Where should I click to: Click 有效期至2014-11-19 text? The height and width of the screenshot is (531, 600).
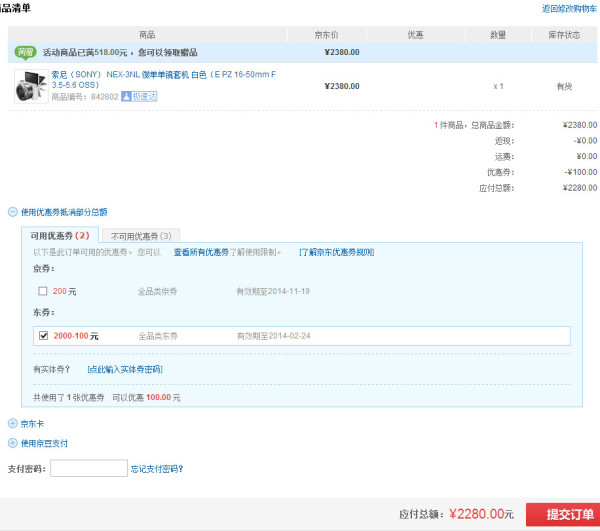[273, 292]
